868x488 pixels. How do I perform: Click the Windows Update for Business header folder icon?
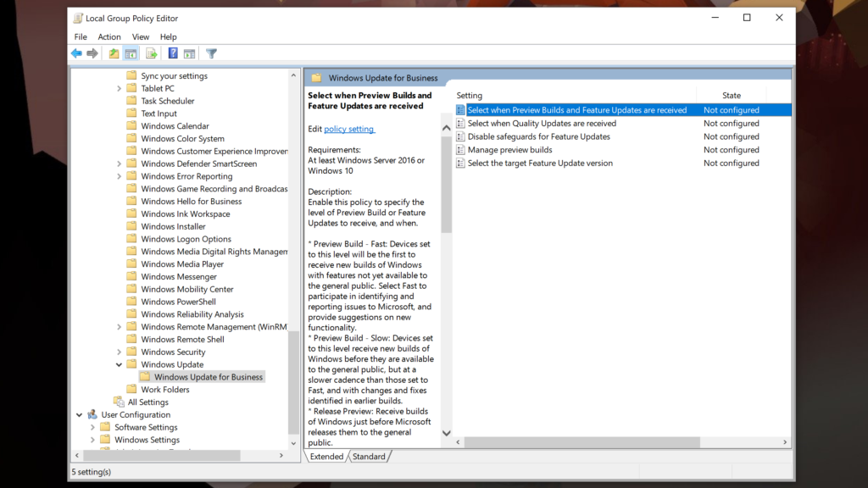pyautogui.click(x=316, y=78)
